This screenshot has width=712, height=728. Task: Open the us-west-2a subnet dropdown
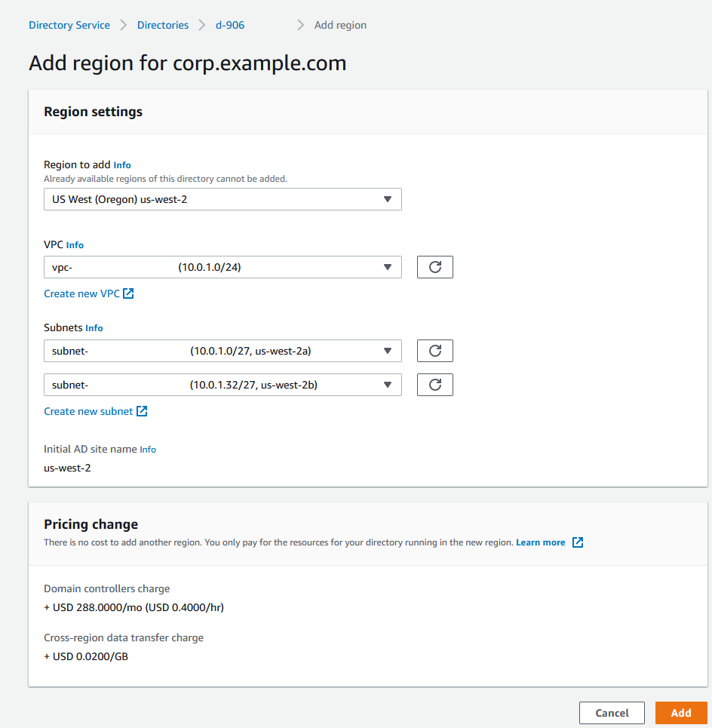coord(222,351)
